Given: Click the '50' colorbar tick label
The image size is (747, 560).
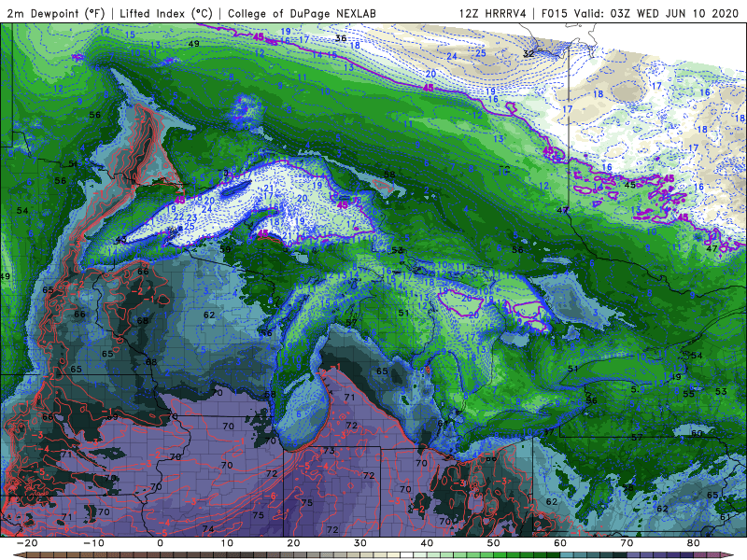Looking at the screenshot, I should (494, 543).
